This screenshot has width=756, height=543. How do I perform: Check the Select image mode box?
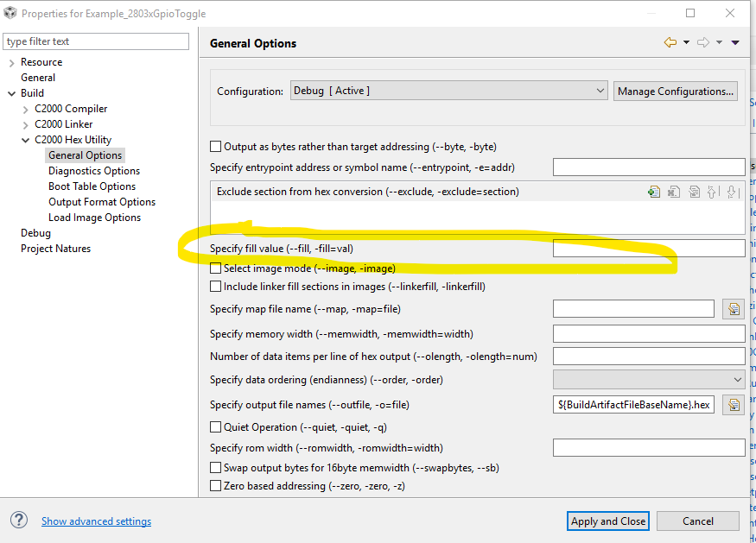click(x=216, y=268)
